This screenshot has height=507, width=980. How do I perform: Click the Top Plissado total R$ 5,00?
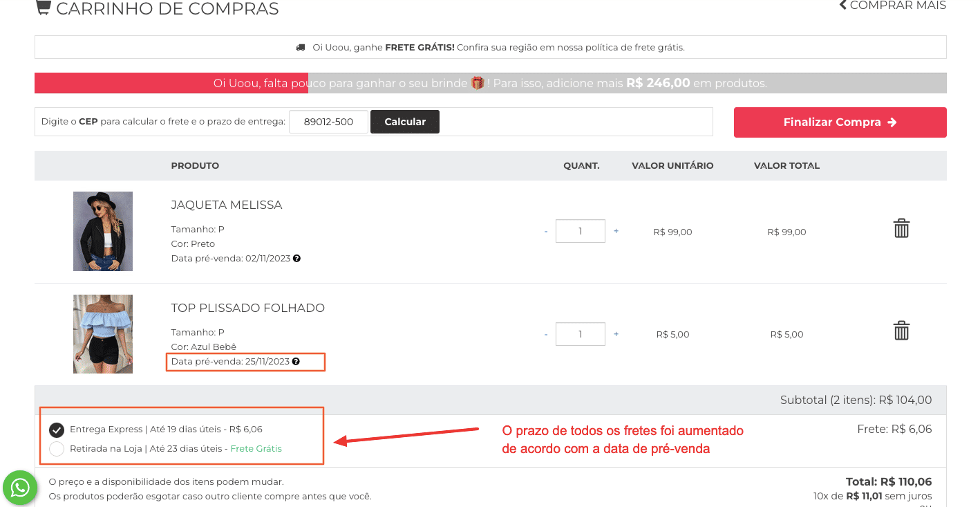coord(786,335)
